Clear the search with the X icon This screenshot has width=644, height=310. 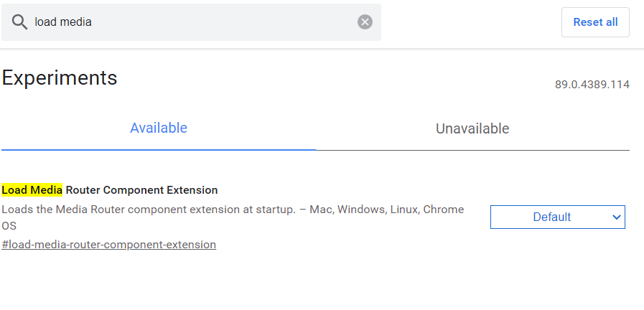365,22
